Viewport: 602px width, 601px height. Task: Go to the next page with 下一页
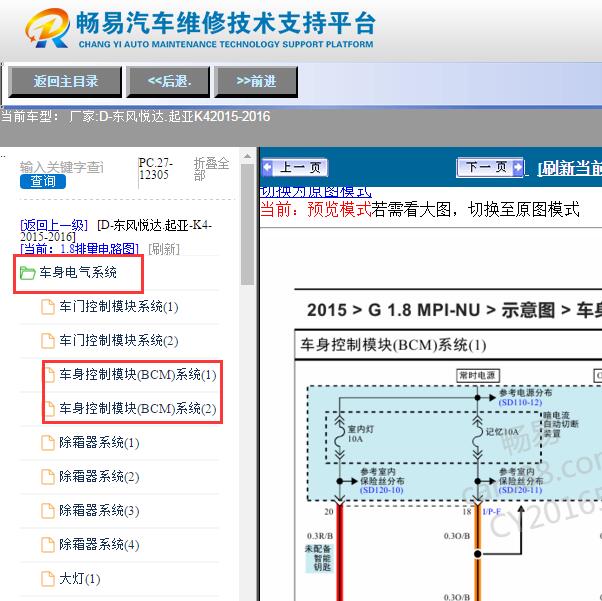click(x=490, y=167)
